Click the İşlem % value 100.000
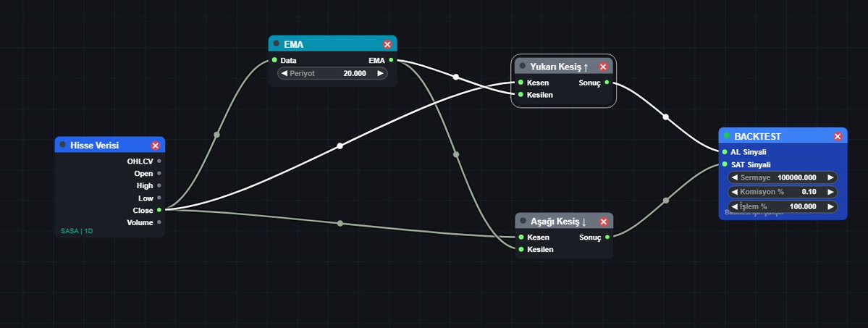This screenshot has height=328, width=868. [x=803, y=206]
